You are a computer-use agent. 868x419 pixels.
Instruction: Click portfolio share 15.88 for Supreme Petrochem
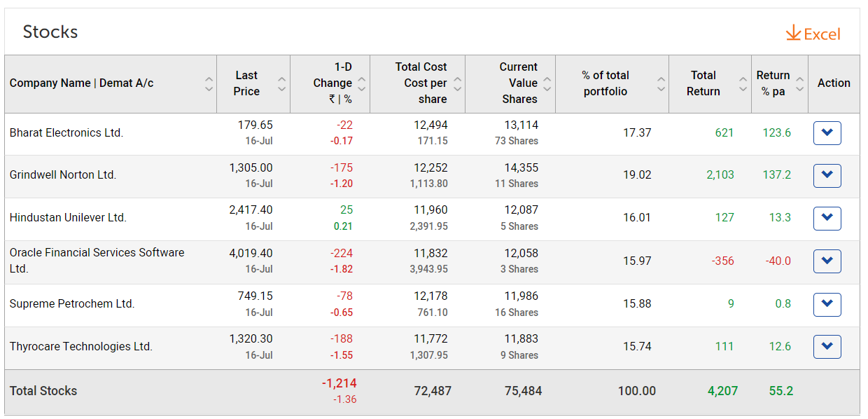coord(637,304)
